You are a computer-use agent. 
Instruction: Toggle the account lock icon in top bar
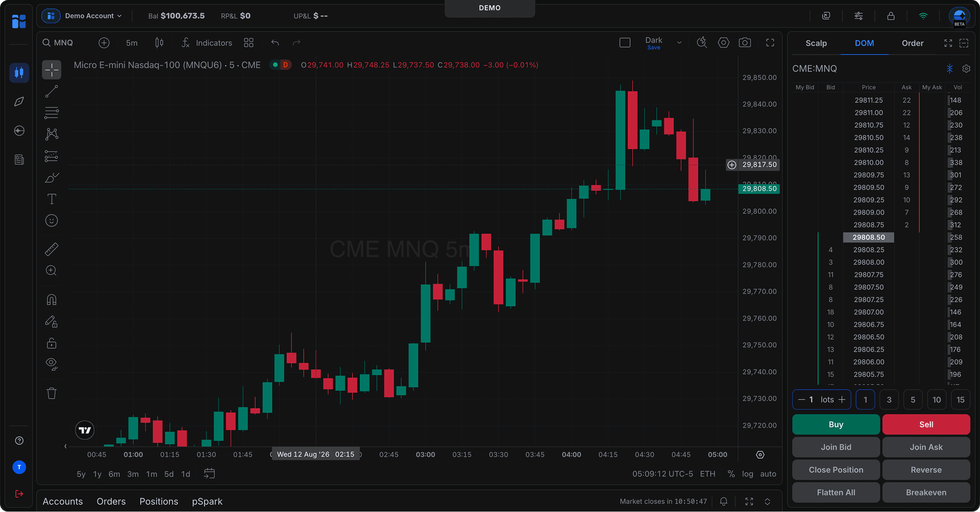coord(891,16)
